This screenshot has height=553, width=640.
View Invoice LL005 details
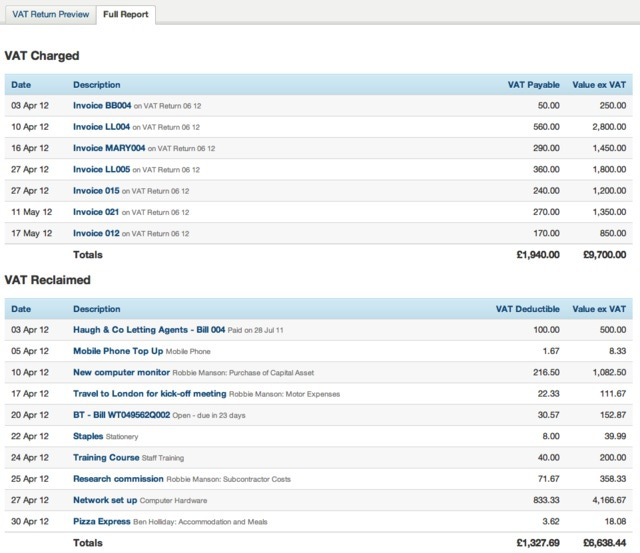[102, 170]
